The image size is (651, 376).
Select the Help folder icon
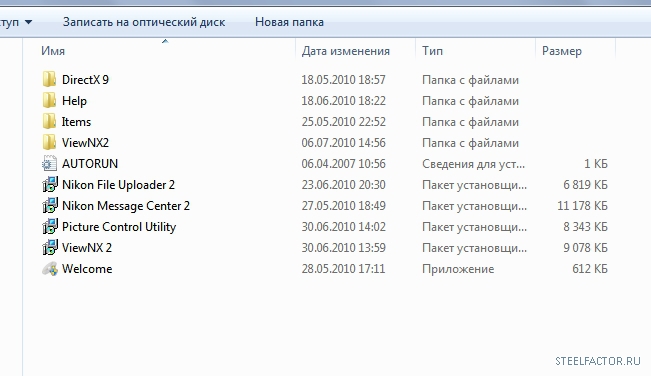49,100
